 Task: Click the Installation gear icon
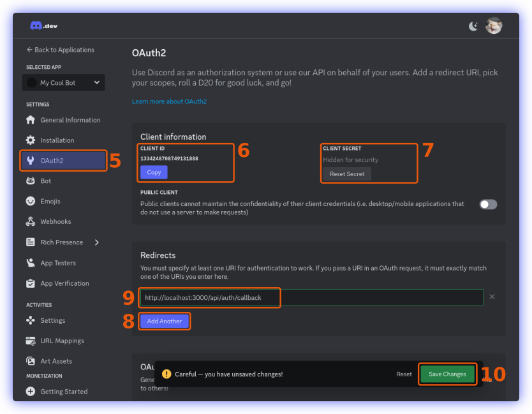[x=30, y=140]
